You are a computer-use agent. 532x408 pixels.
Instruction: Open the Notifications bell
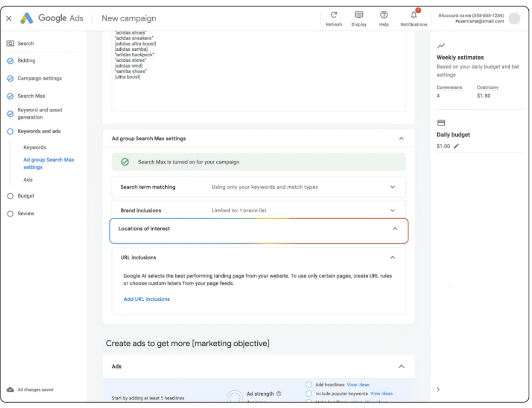pos(413,15)
